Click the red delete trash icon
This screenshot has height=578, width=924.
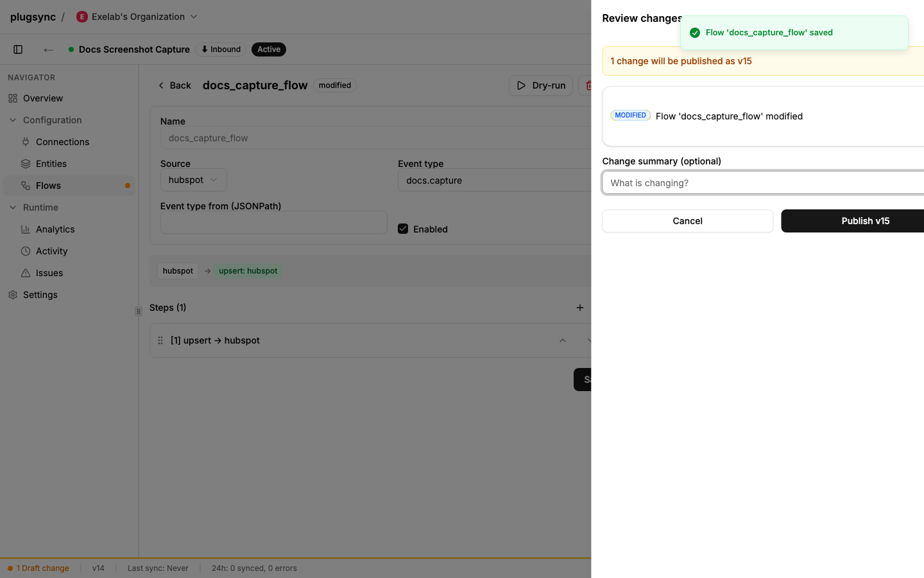click(587, 85)
